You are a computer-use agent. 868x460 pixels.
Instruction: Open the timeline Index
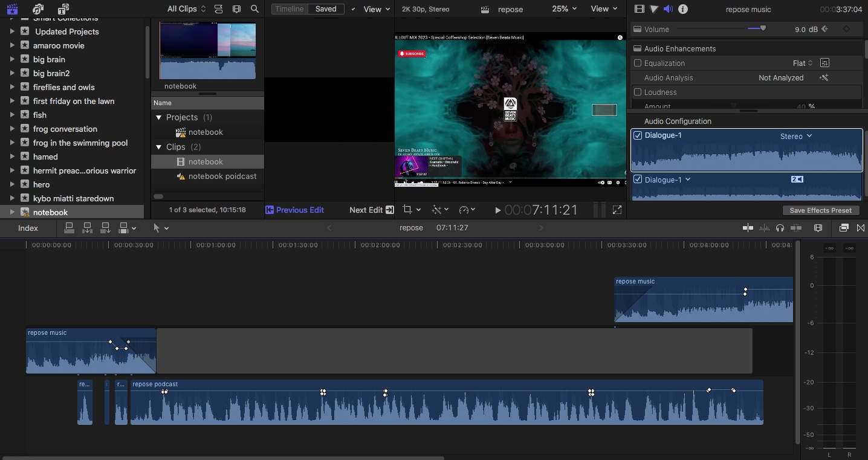(28, 228)
